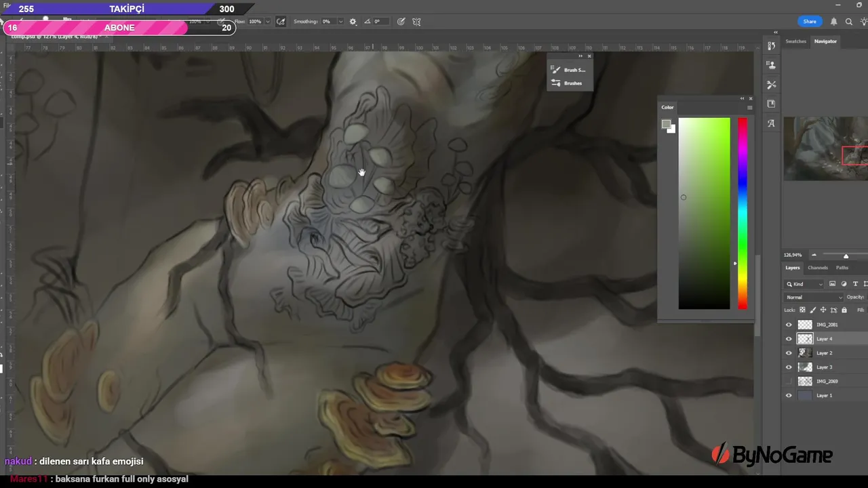Hide Layer 2 visibility eye
Screen dimensions: 868x488
point(788,353)
